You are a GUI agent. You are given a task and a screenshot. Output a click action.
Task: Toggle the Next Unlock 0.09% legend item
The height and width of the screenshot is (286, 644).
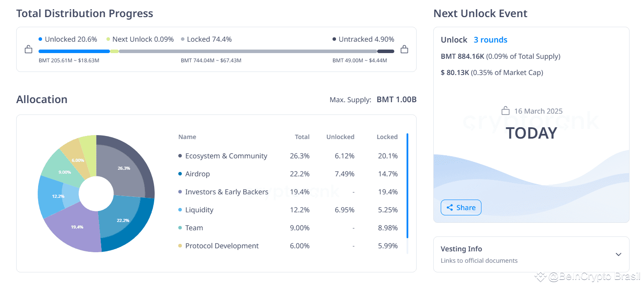(139, 39)
